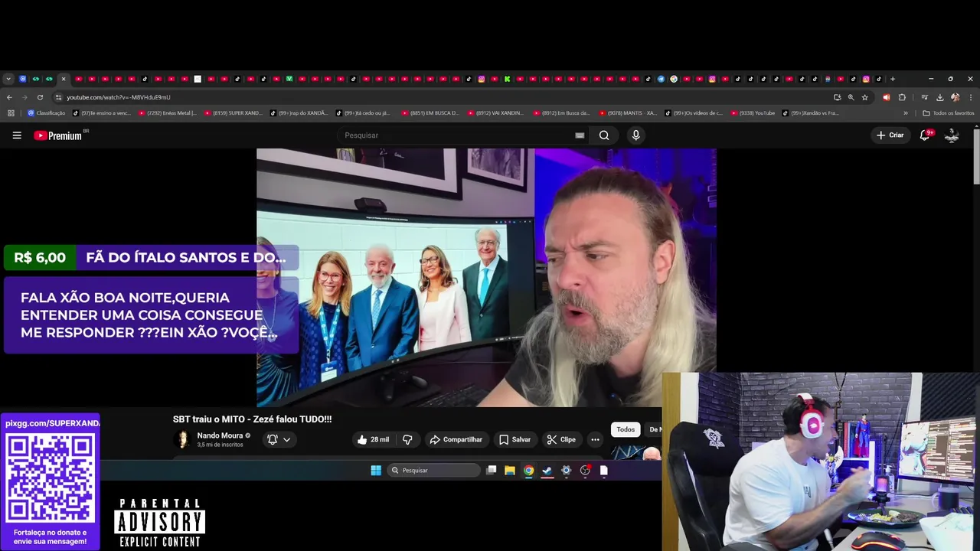Open YouTube notifications bell
Viewport: 980px width, 551px height.
click(x=925, y=135)
